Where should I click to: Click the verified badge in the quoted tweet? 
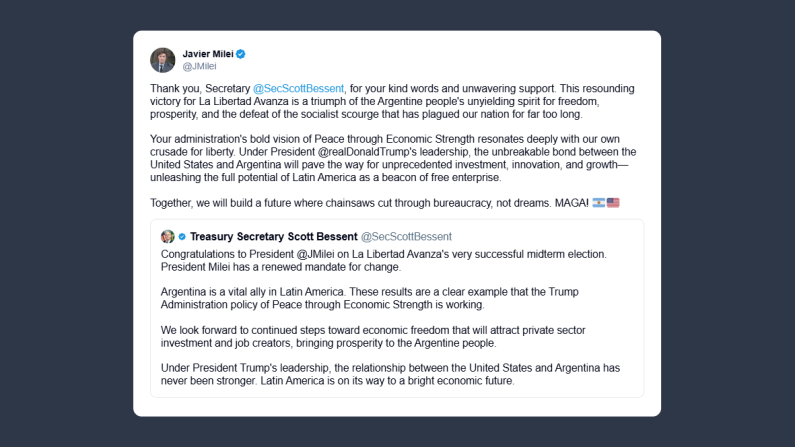pyautogui.click(x=182, y=237)
